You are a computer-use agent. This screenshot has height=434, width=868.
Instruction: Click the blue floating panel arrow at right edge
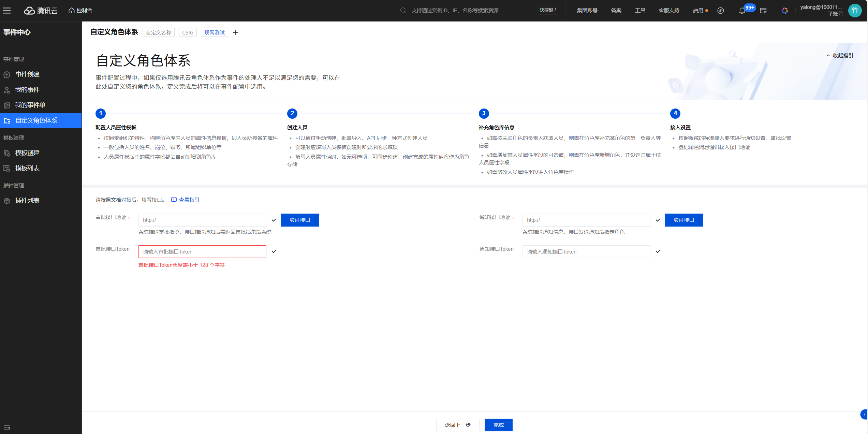point(864,415)
